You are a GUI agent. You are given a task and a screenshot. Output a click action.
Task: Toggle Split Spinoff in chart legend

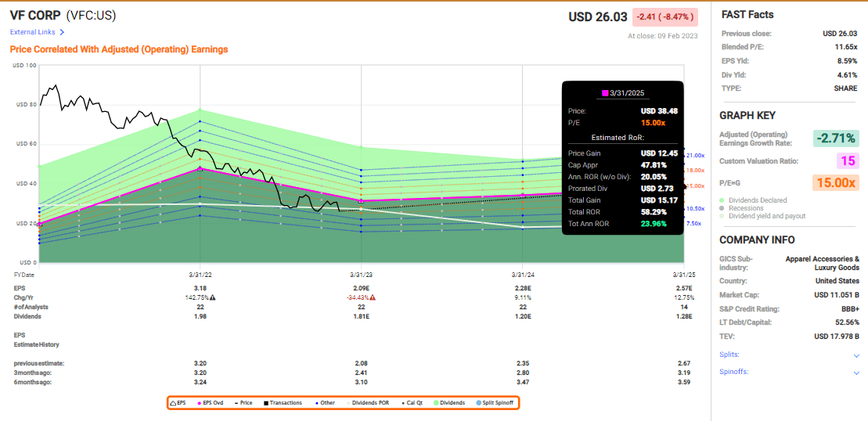point(495,403)
